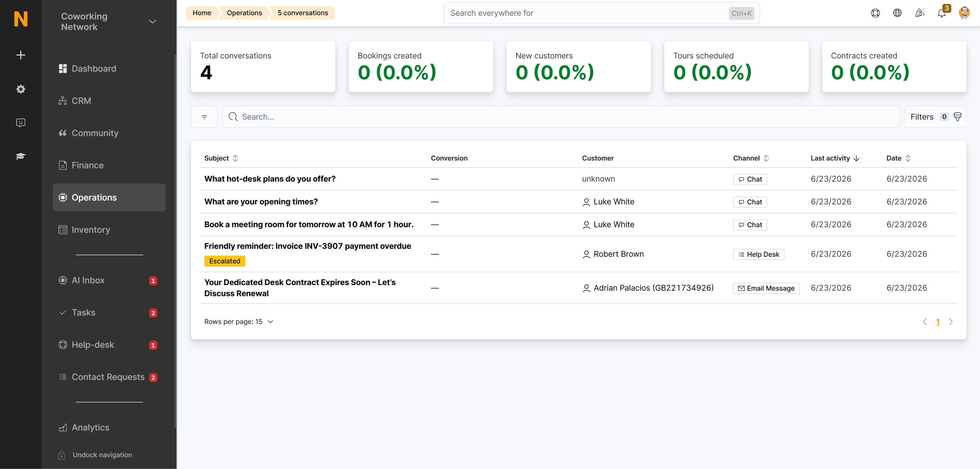The height and width of the screenshot is (469, 980).
Task: Click the graduation cap icon in left rail
Action: tap(21, 156)
